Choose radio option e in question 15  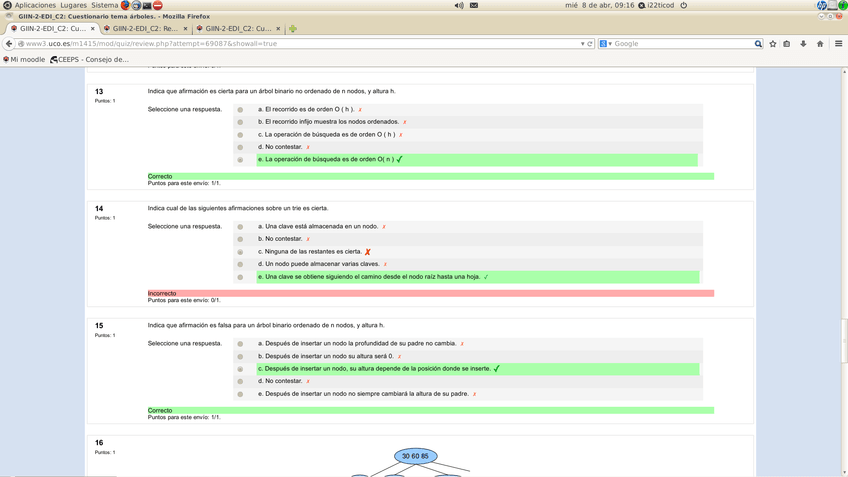click(x=240, y=394)
